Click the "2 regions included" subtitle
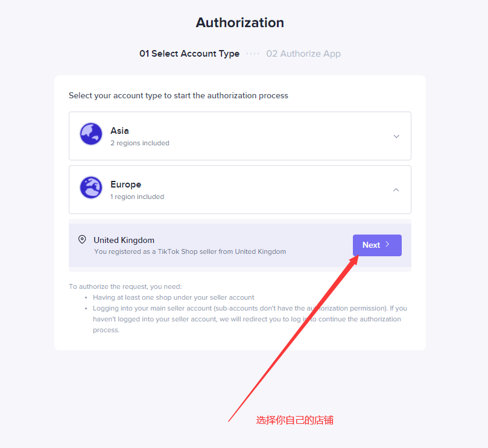 coord(139,144)
